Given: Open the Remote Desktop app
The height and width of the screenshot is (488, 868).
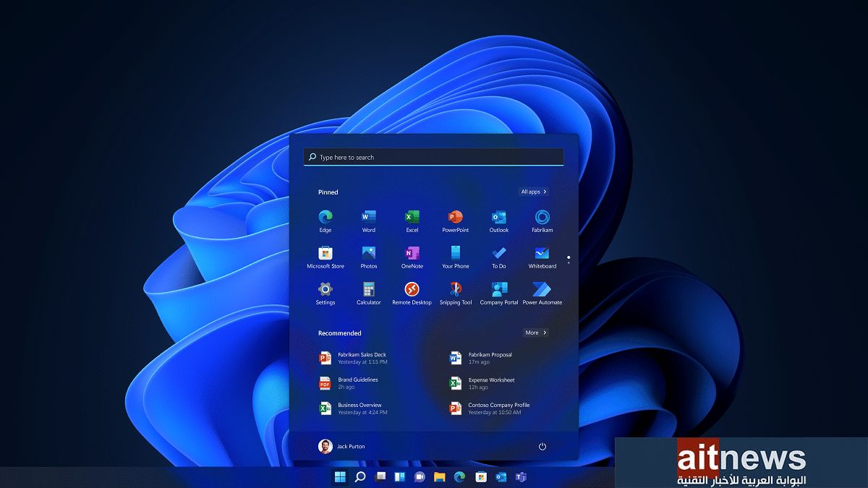Looking at the screenshot, I should [412, 289].
